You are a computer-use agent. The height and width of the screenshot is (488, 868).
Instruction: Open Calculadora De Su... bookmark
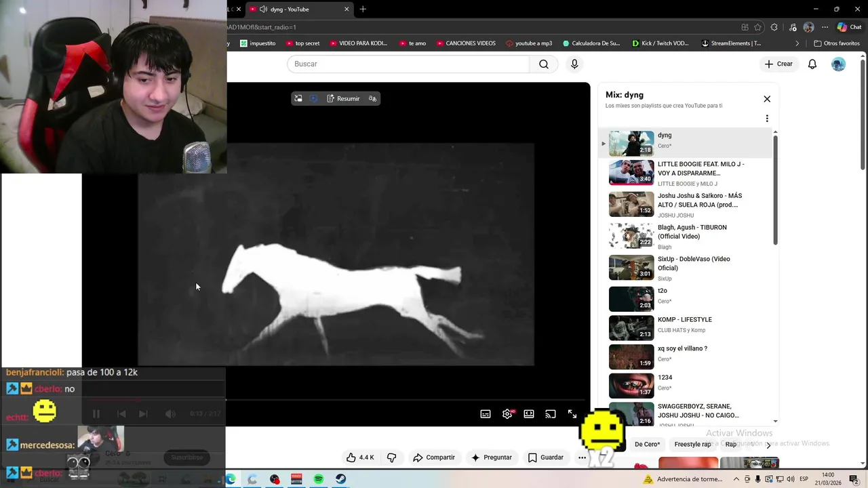click(x=591, y=43)
